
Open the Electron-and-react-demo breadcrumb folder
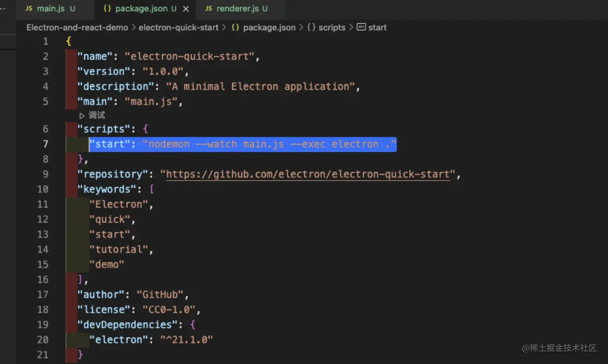click(77, 27)
